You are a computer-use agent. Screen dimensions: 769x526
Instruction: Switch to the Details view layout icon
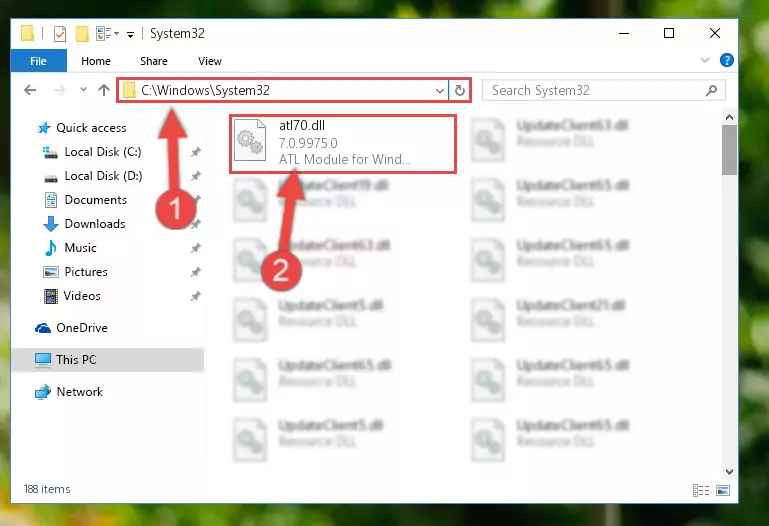700,490
